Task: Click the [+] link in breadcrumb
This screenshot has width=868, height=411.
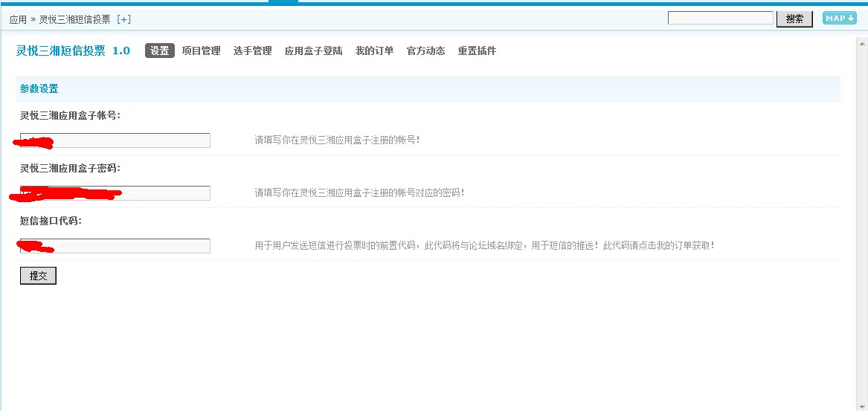Action: pos(123,19)
